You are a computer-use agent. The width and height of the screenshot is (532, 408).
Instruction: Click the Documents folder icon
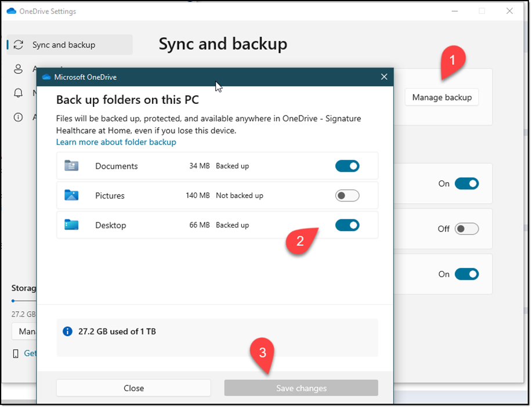[71, 166]
